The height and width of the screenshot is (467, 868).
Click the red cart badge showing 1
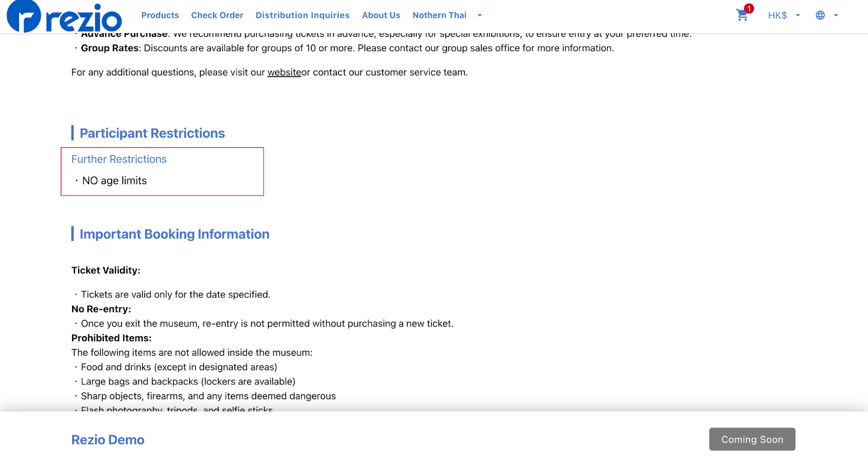(x=749, y=9)
